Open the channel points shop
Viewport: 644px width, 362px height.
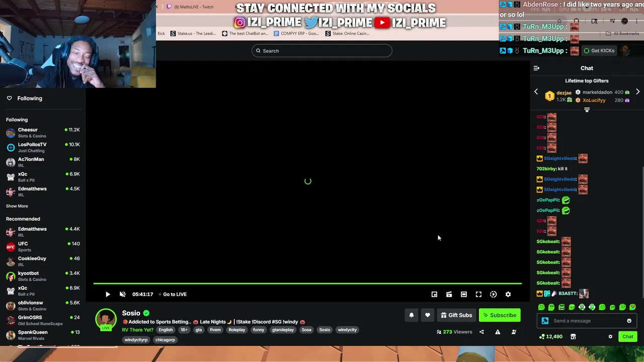point(573,336)
